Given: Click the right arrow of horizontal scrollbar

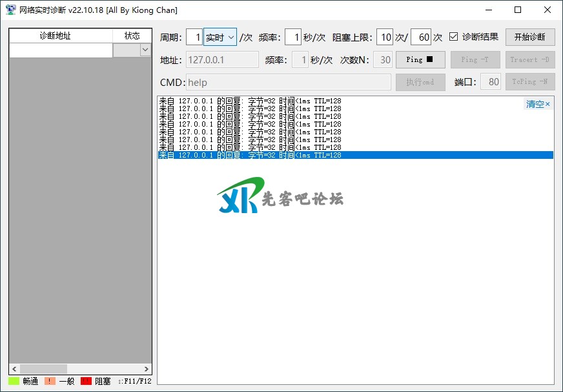Looking at the screenshot, I should [146, 369].
